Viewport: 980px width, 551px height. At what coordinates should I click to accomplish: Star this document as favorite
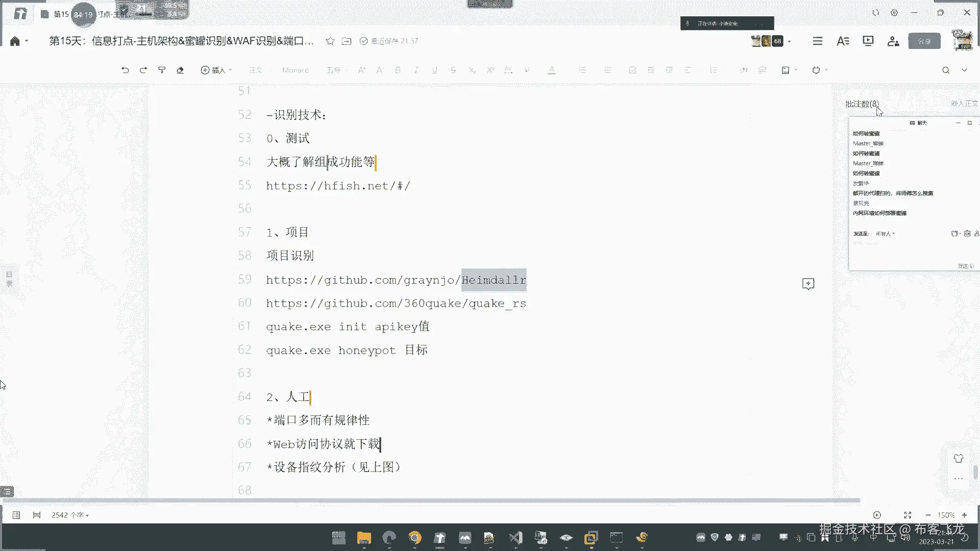click(x=330, y=41)
